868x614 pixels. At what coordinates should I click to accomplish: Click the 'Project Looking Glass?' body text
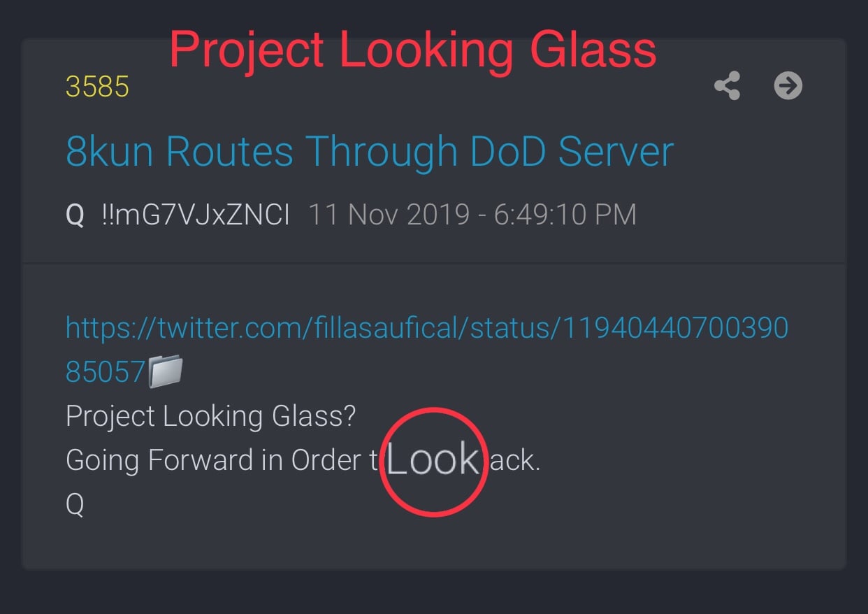(x=211, y=417)
